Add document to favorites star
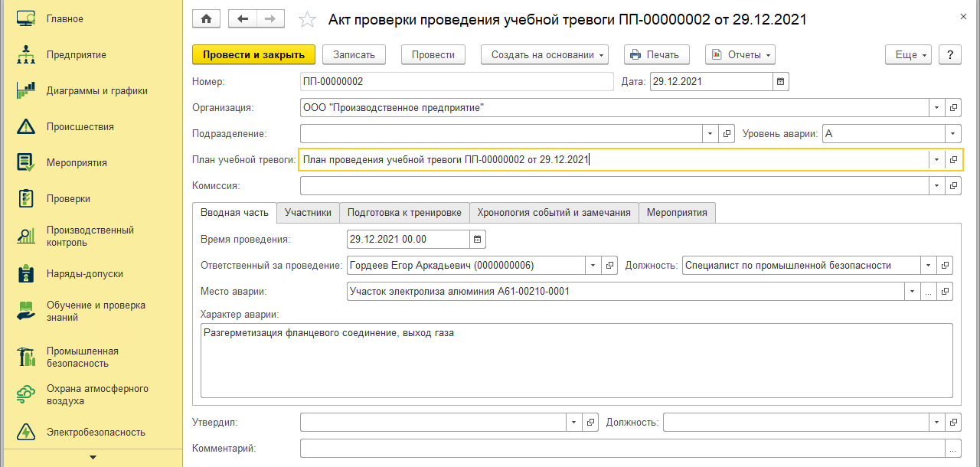Viewport: 980px width, 467px height. (306, 19)
